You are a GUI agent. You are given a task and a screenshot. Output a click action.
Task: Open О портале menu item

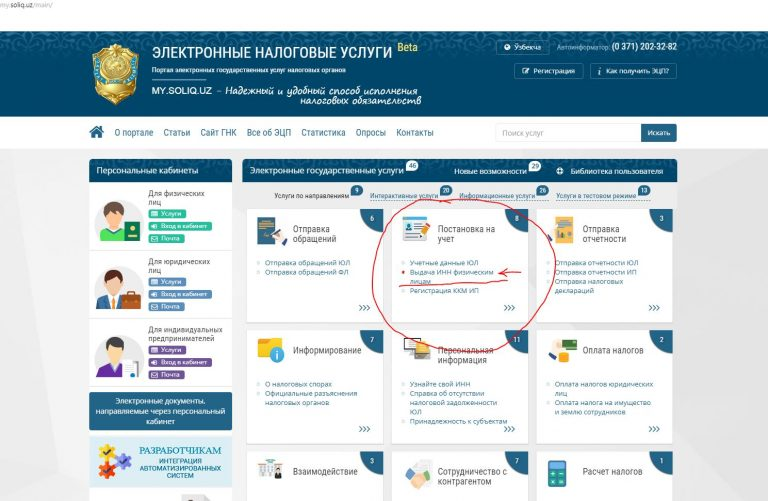(134, 132)
